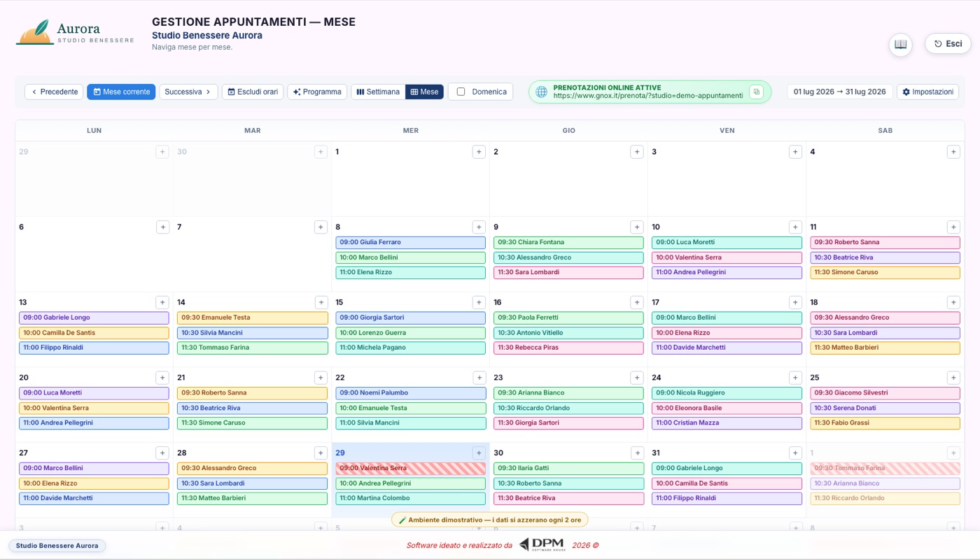Open 10:00 Eleonora Basile appointment
This screenshot has height=559, width=980.
pos(727,408)
